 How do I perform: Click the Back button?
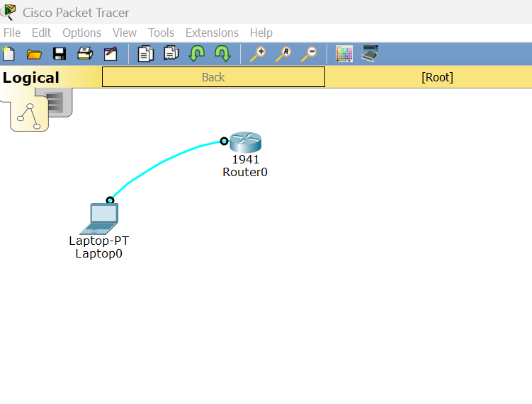(x=213, y=77)
